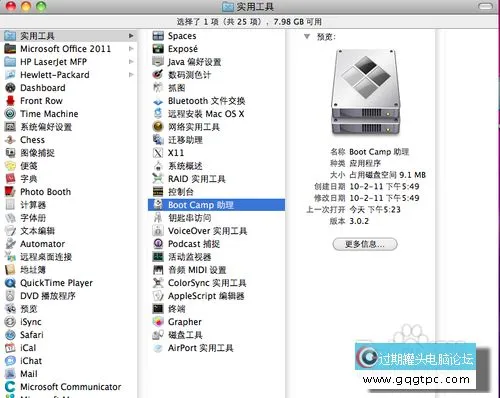Viewport: 500px width, 398px height.
Task: Select the 系统概述 row
Action: click(216, 166)
